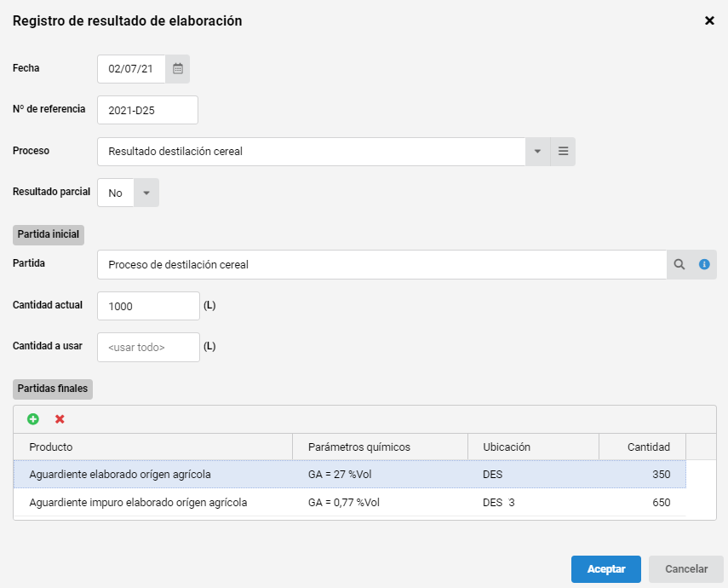Viewport: 728px width, 588px height.
Task: Click the 'DES 3' location cell
Action: [x=534, y=503]
